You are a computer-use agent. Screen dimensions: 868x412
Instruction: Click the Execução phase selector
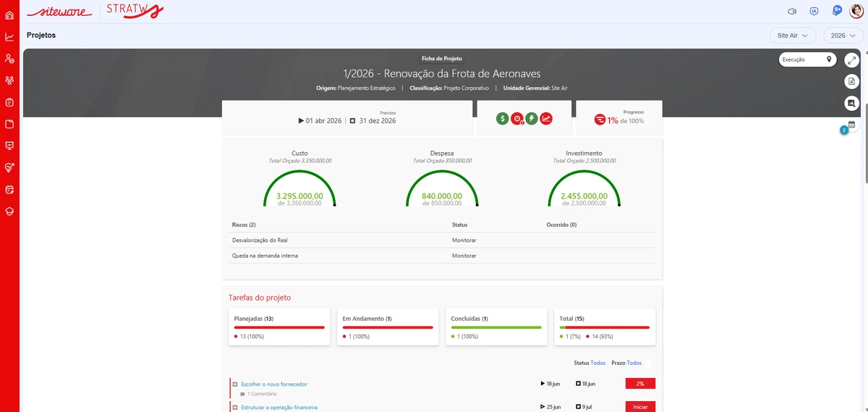(807, 60)
